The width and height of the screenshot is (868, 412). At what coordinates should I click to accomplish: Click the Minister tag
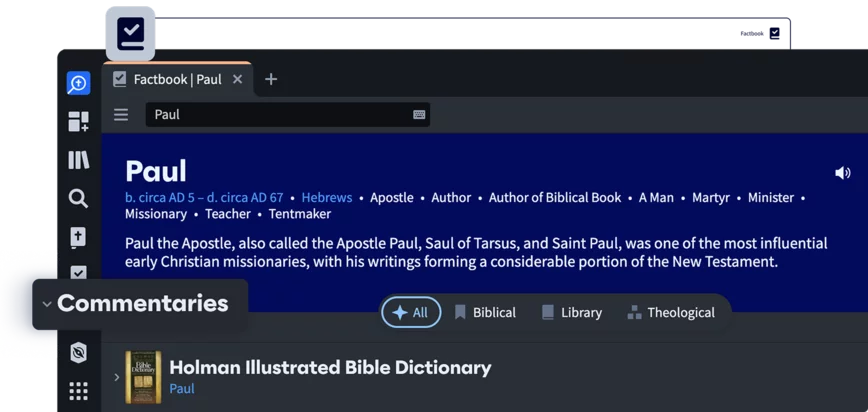tap(771, 198)
